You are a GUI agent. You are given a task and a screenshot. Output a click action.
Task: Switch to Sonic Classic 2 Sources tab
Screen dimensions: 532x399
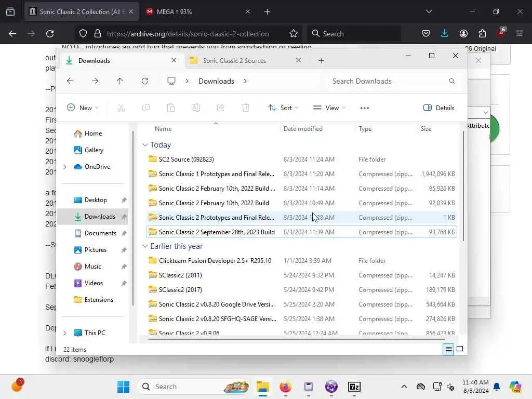point(235,61)
